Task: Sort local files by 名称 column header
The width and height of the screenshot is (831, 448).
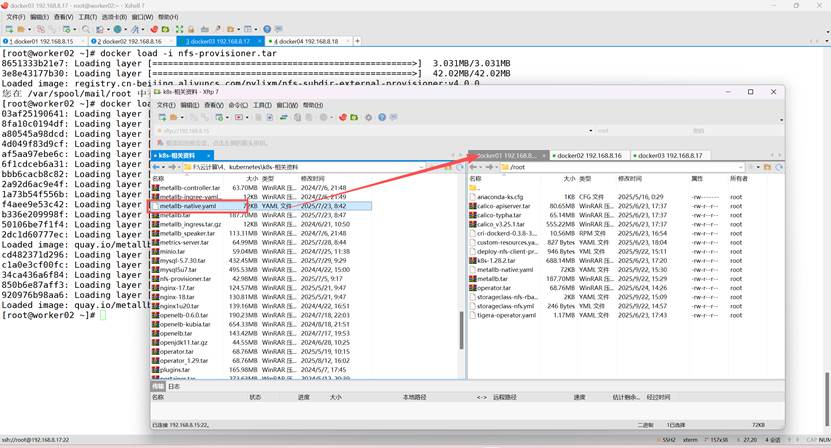Action: 158,179
